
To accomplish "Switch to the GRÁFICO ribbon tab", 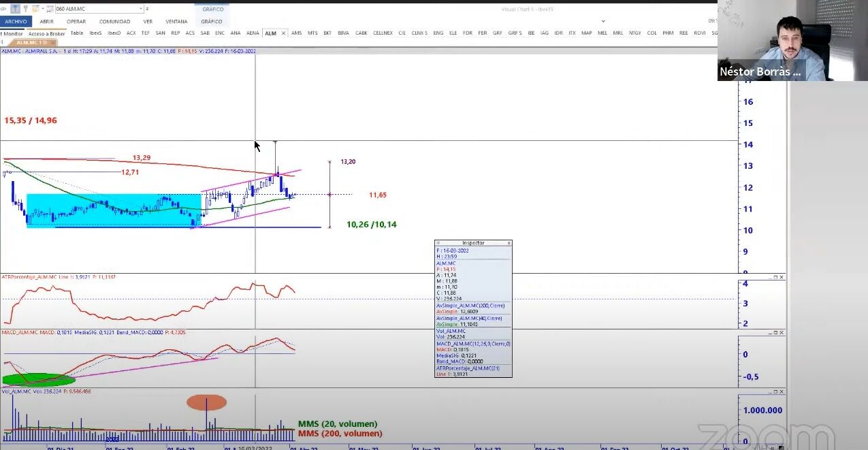I will 212,21.
